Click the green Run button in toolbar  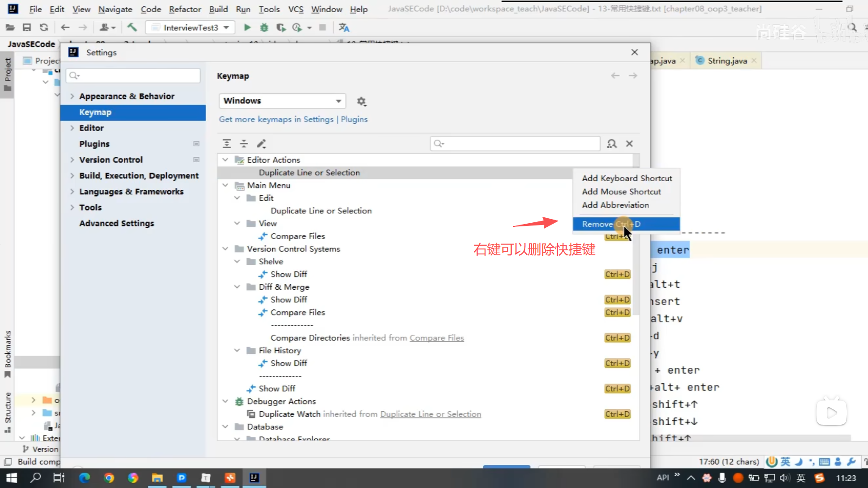[x=247, y=28]
